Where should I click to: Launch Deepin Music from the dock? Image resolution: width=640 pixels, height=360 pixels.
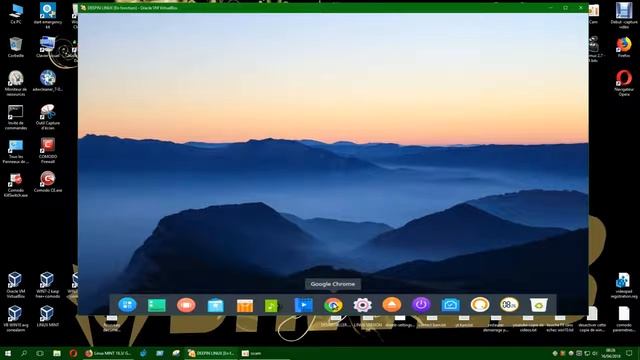pos(271,305)
